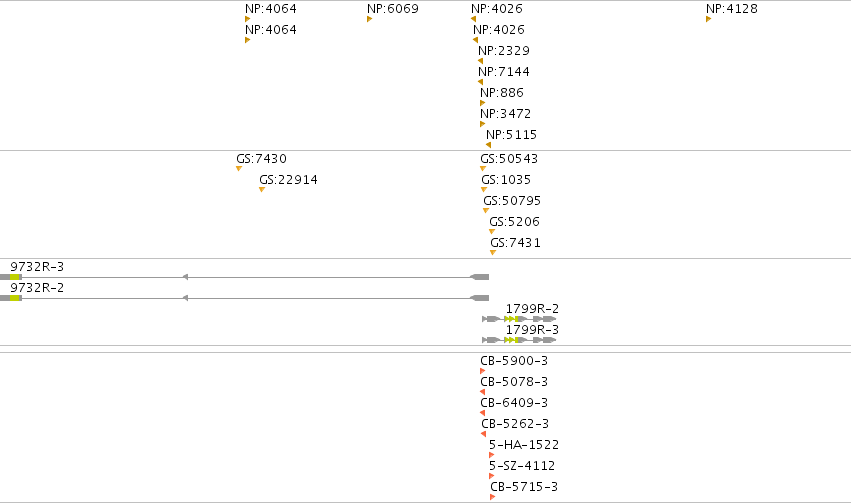Click the 1799R-3 transcript glyph
Viewport: 851px width, 503px height.
coord(519,340)
